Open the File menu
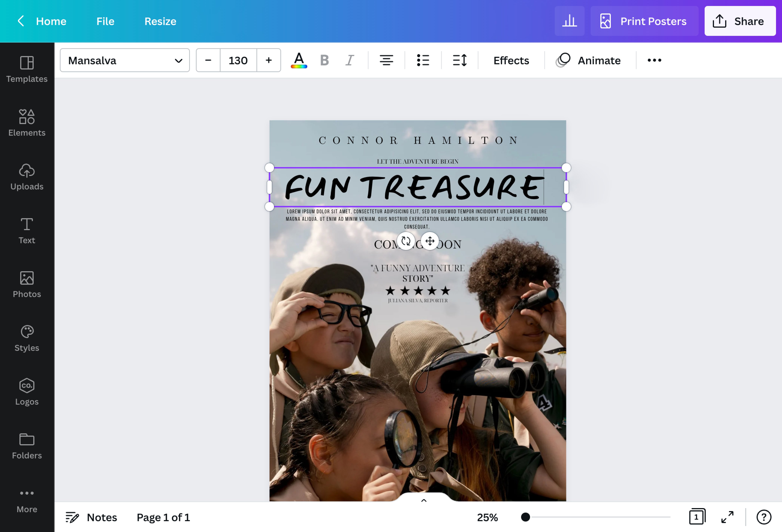This screenshot has width=782, height=532. pyautogui.click(x=105, y=21)
